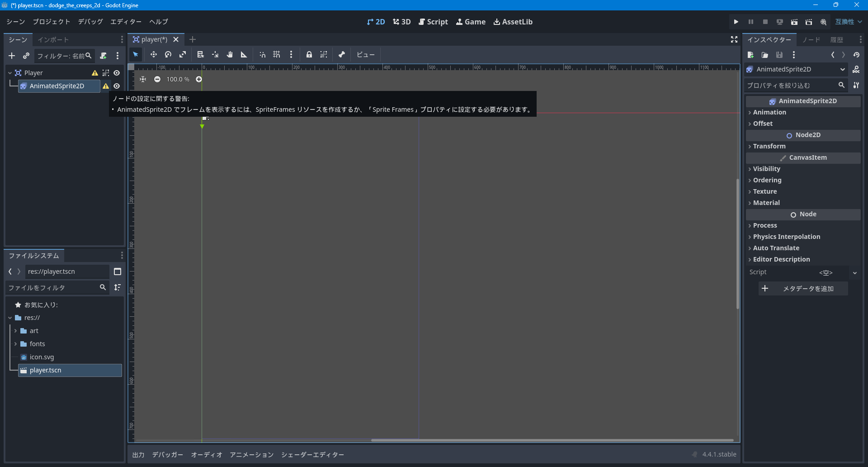Activate the Rotate mode tool
The height and width of the screenshot is (467, 868).
tap(168, 55)
